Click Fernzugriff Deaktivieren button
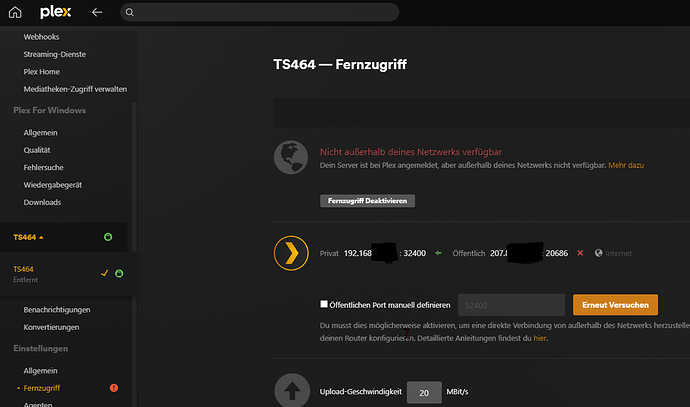The height and width of the screenshot is (407, 690). pos(367,201)
